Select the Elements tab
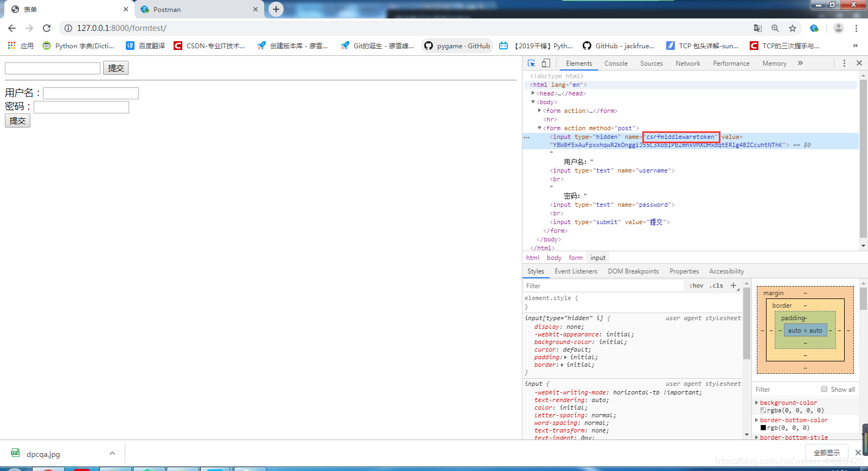This screenshot has width=868, height=471. coord(579,63)
